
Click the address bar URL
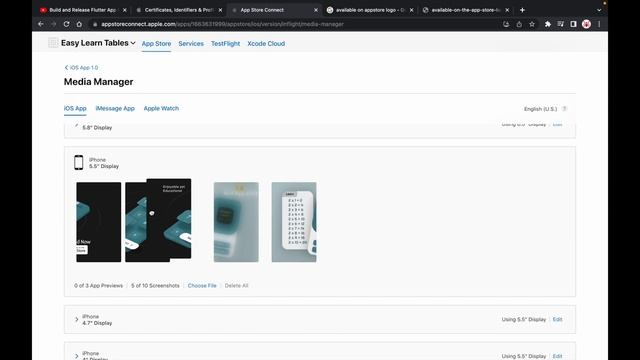pos(222,24)
